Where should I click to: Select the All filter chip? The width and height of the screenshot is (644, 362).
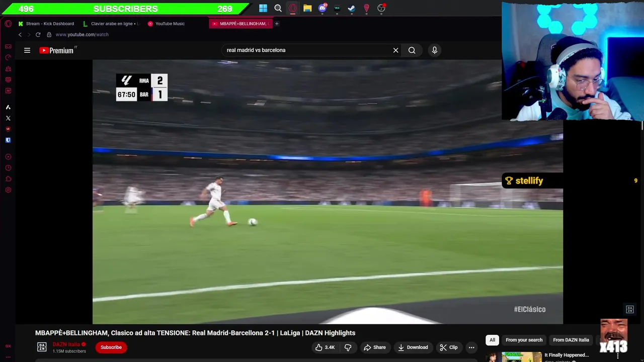(493, 340)
